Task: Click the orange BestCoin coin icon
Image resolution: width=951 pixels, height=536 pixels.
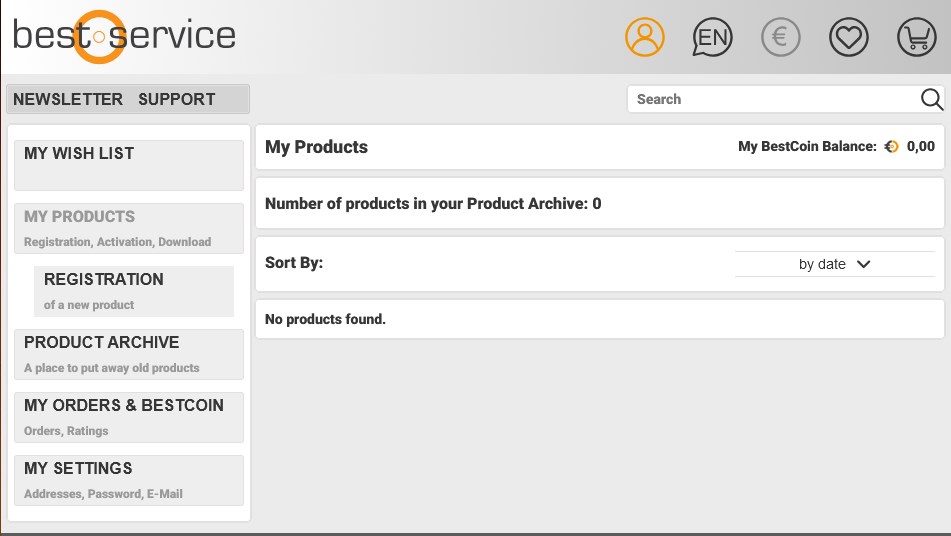Action: (892, 147)
